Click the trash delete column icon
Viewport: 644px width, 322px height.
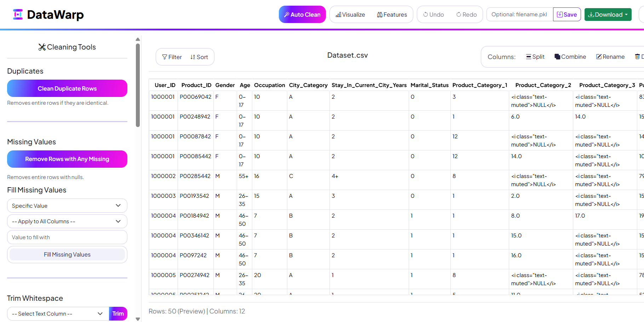[x=637, y=57]
